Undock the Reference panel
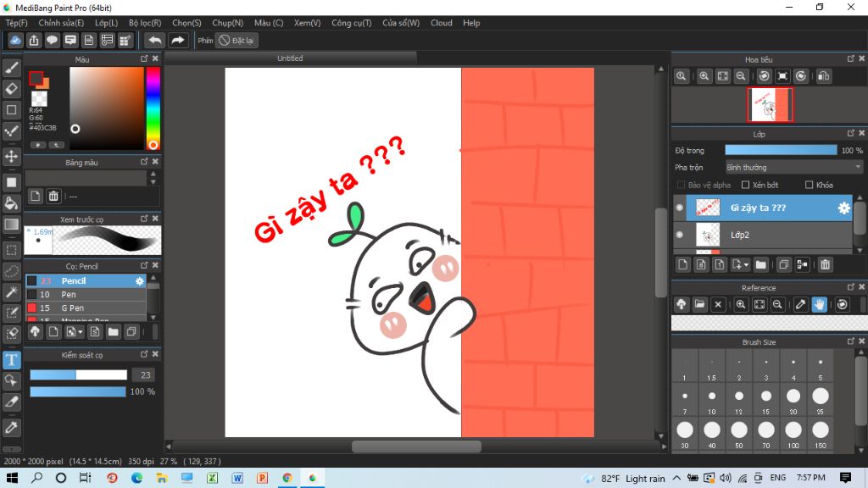 [x=851, y=287]
